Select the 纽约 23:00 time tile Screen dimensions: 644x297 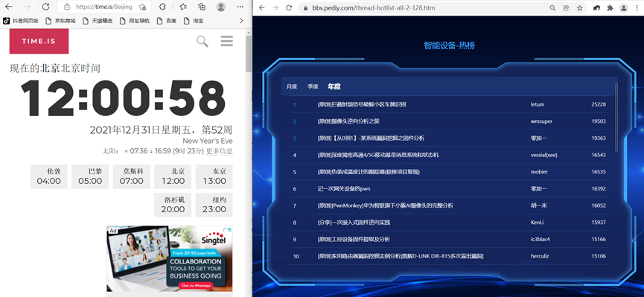click(x=214, y=205)
